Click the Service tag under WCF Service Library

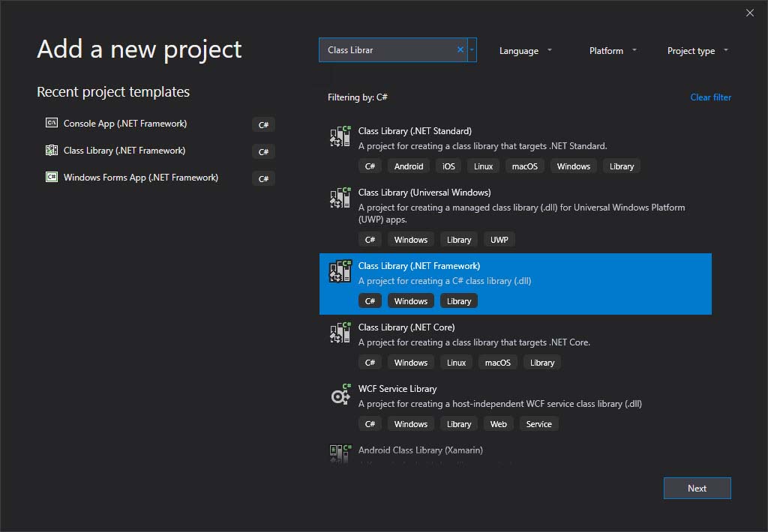click(538, 424)
